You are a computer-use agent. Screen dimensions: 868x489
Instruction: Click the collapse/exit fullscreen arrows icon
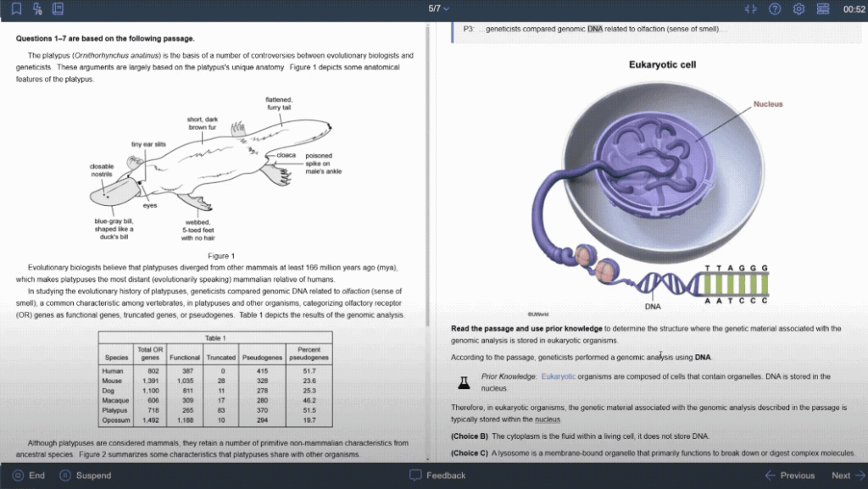tap(749, 9)
